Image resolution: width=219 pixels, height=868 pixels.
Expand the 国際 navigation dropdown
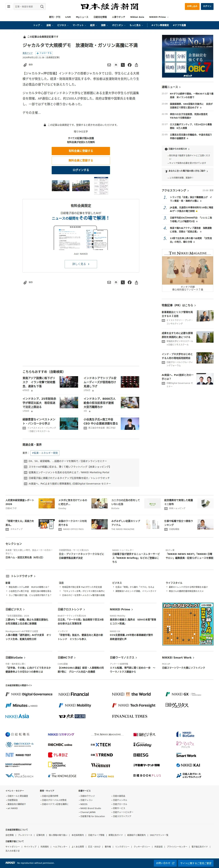coord(104,25)
